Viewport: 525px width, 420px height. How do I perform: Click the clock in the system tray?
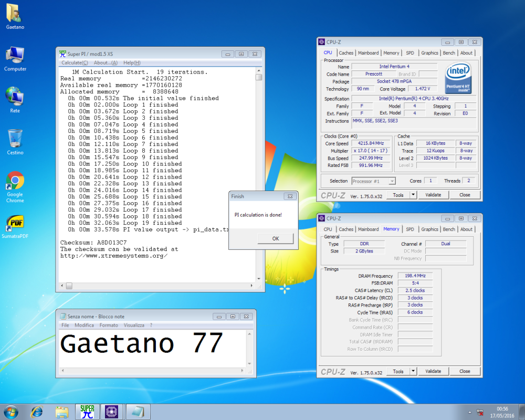coord(502,411)
